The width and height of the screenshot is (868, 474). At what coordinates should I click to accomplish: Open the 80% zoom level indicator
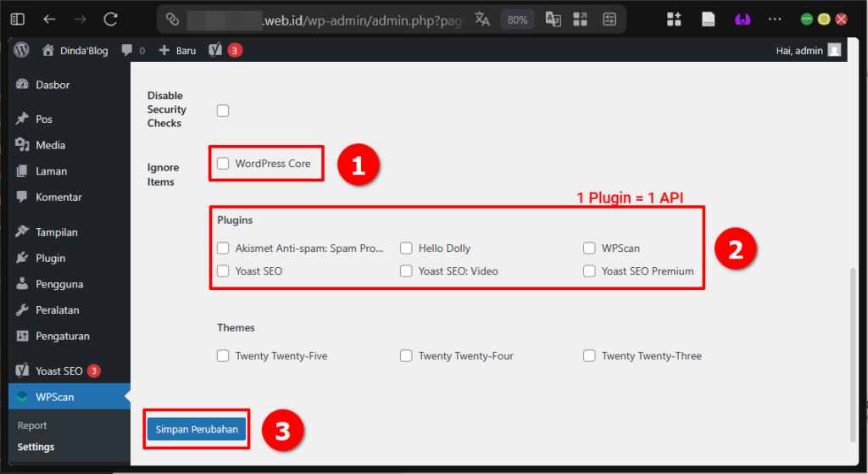[x=517, y=20]
